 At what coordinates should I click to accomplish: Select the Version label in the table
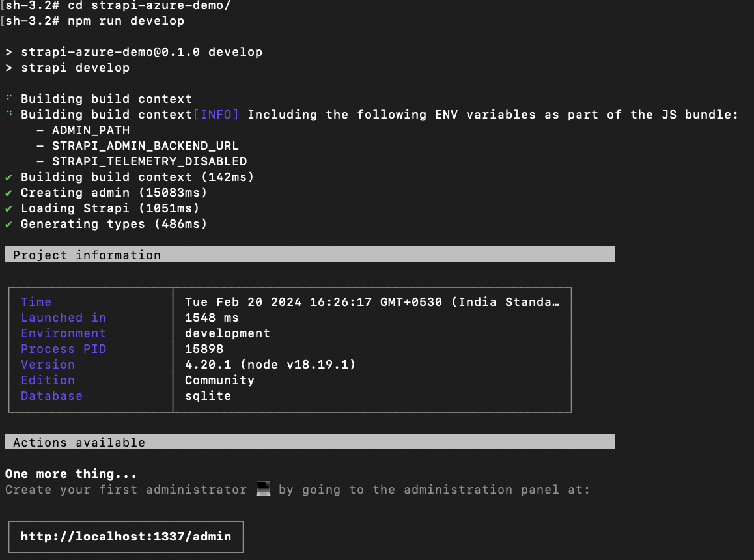[x=48, y=364]
